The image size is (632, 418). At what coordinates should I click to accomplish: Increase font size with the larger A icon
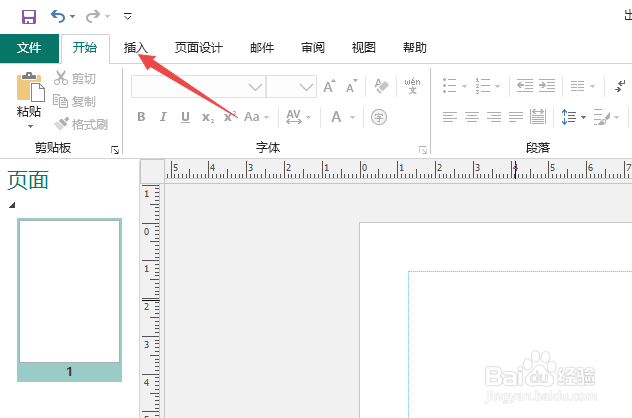tap(329, 86)
